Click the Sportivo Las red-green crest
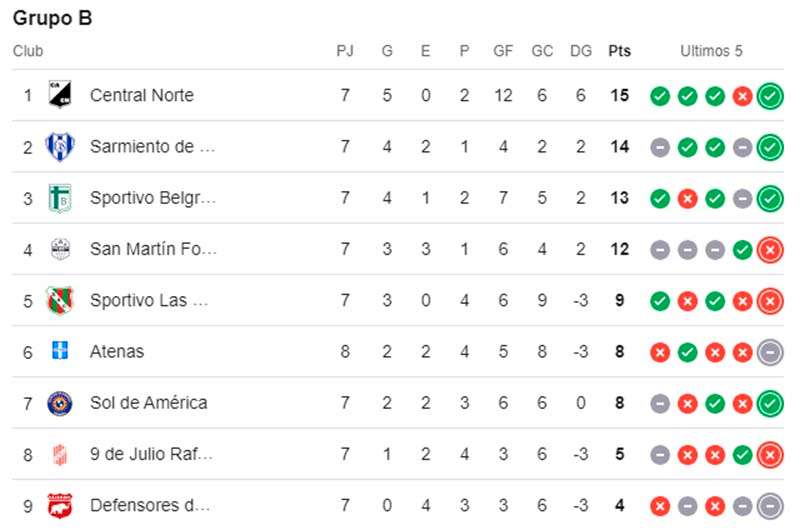 coord(60,300)
